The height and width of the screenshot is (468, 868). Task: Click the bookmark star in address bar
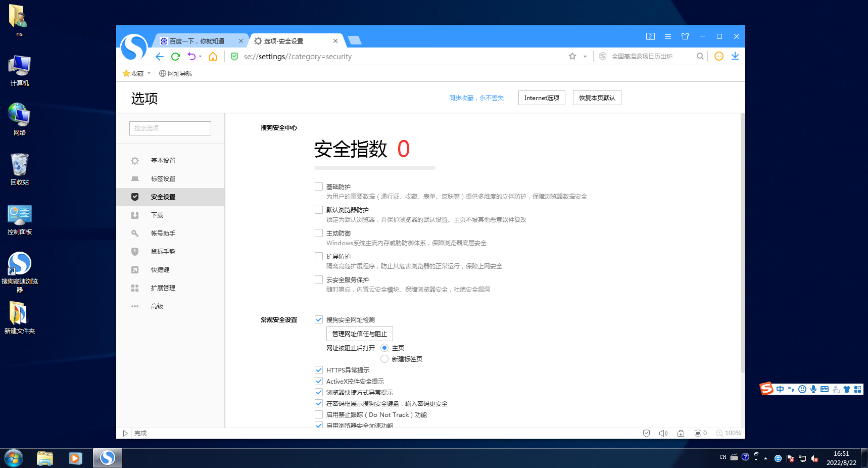pyautogui.click(x=572, y=56)
